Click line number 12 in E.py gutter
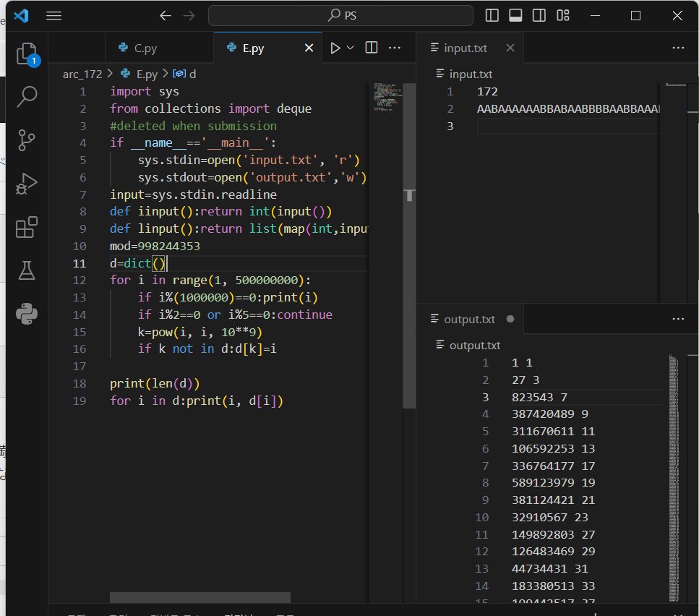699x616 pixels. tap(80, 280)
